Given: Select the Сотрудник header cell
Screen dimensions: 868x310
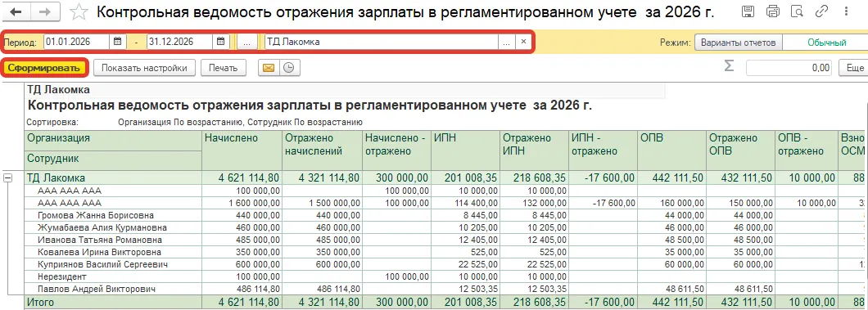Looking at the screenshot, I should (x=113, y=159).
